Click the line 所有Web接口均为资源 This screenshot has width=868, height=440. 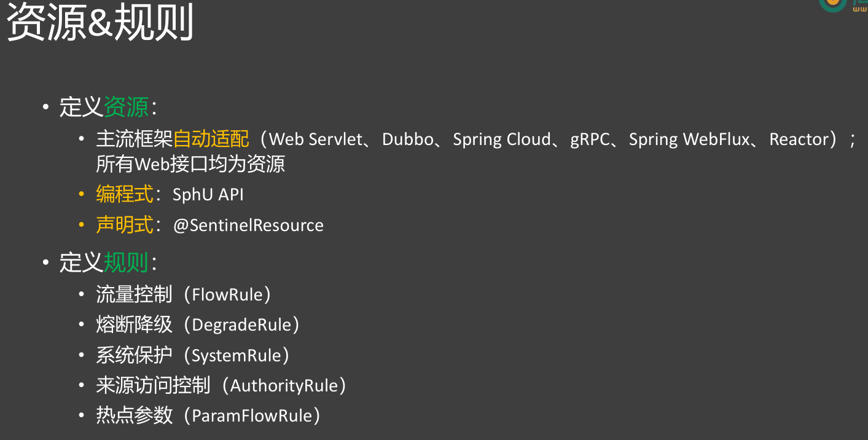tap(190, 165)
